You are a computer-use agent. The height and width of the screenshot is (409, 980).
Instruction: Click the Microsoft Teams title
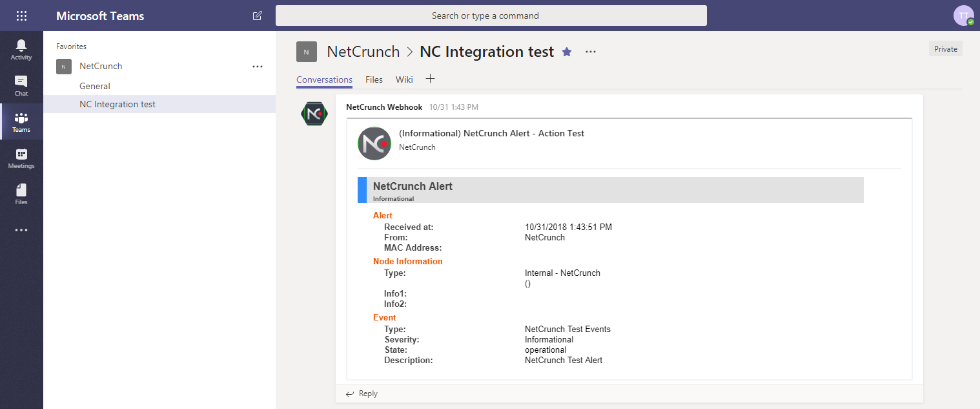click(100, 16)
